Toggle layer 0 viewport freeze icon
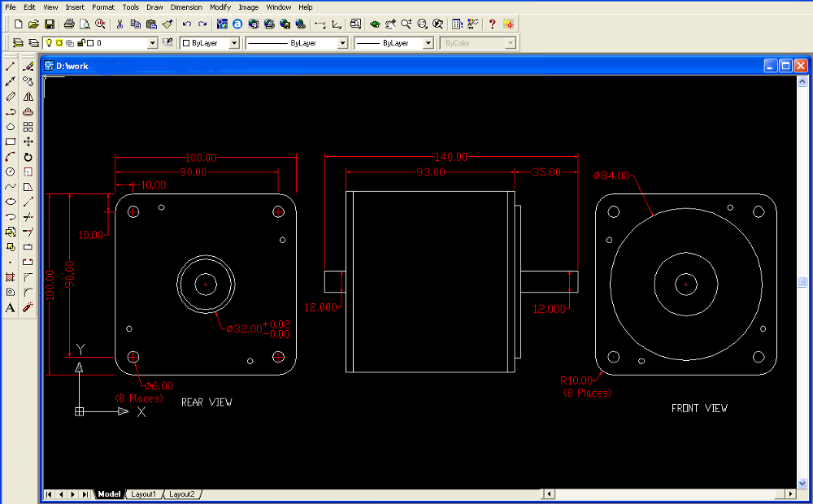 [70, 43]
